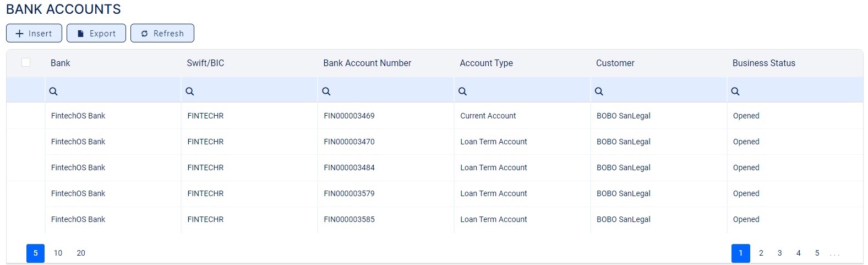
Task: Show 10 rows per page
Action: [58, 253]
